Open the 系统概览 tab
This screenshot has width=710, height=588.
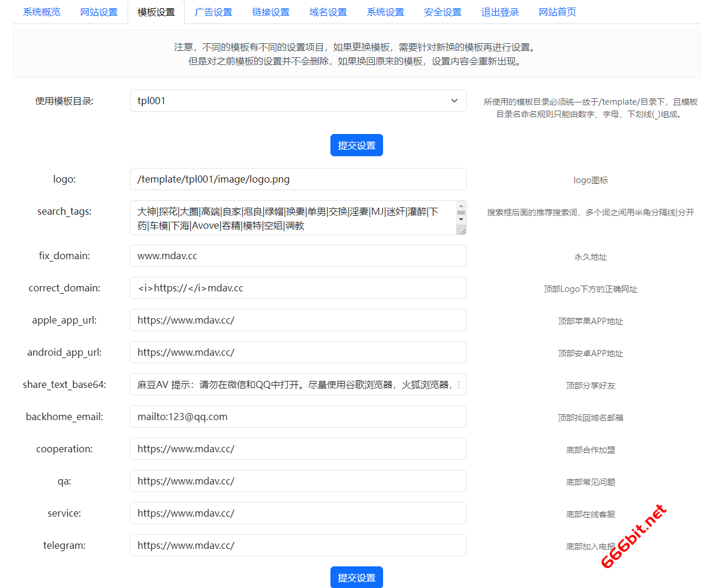click(x=42, y=12)
